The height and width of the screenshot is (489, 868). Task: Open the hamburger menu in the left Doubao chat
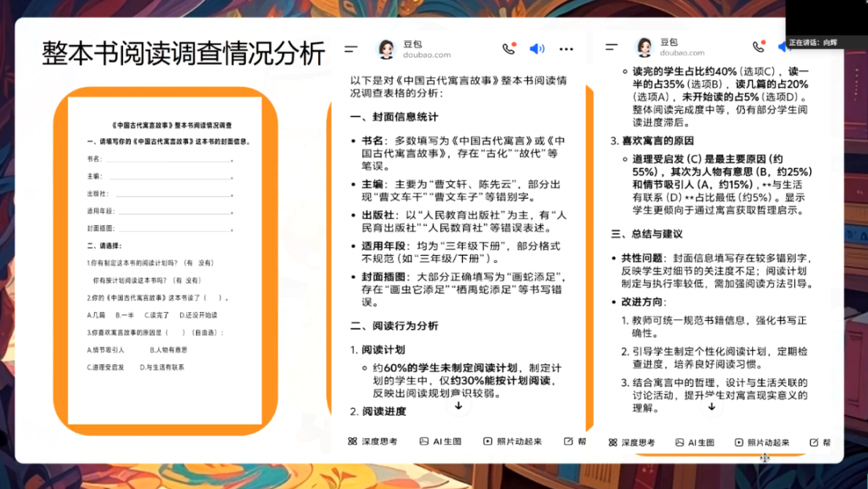point(350,49)
